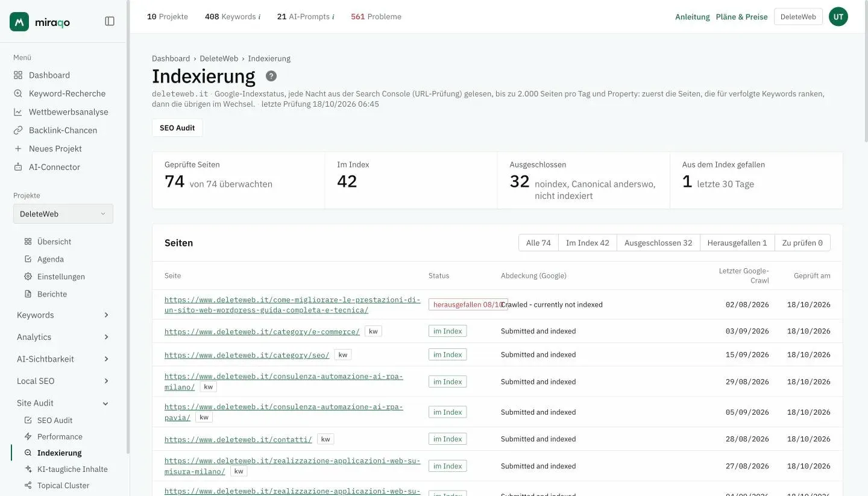The image size is (868, 496).
Task: Click the DeleteWeb button in header
Action: [x=798, y=17]
